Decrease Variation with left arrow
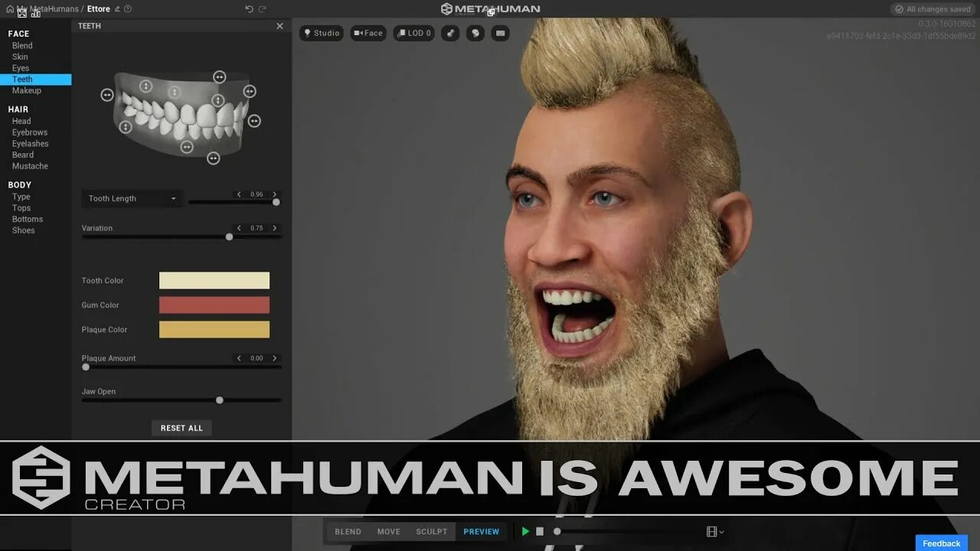The height and width of the screenshot is (551, 980). [x=239, y=228]
